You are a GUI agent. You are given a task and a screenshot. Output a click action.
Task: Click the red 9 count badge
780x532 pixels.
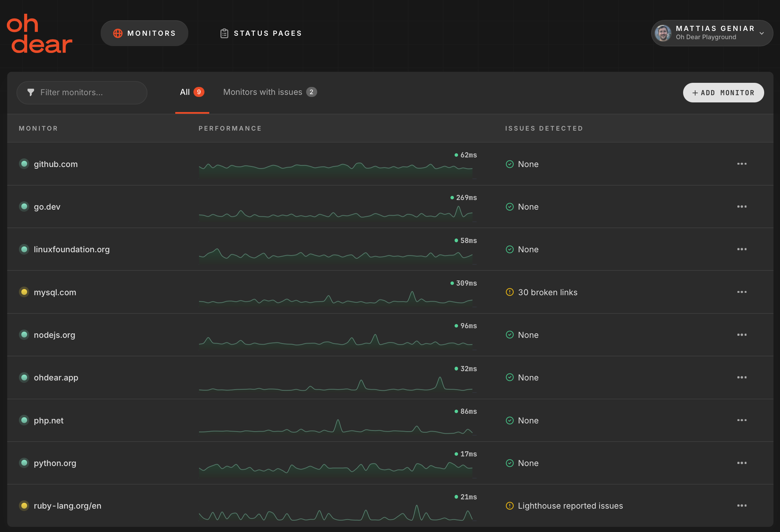coord(199,92)
